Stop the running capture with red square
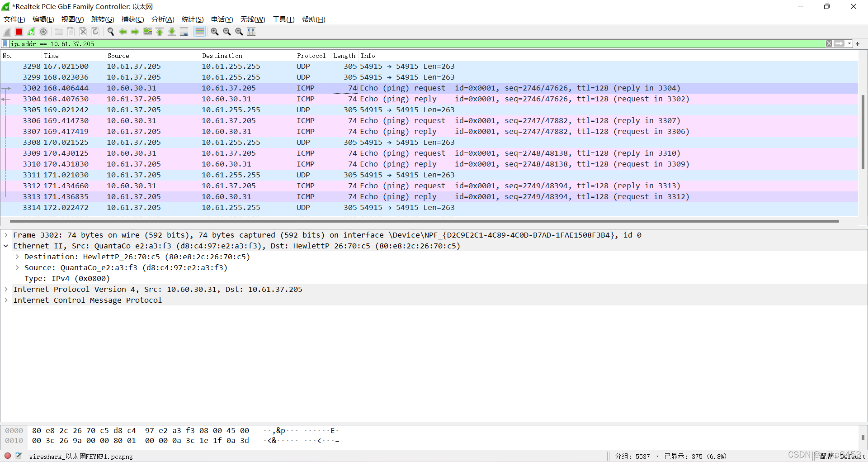This screenshot has width=868, height=462. pyautogui.click(x=19, y=32)
